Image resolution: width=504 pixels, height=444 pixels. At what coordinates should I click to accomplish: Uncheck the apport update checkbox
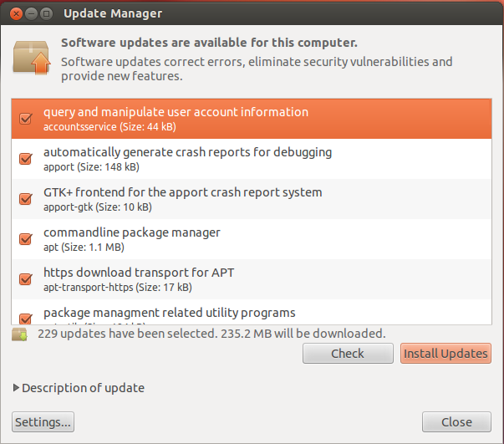(x=25, y=159)
